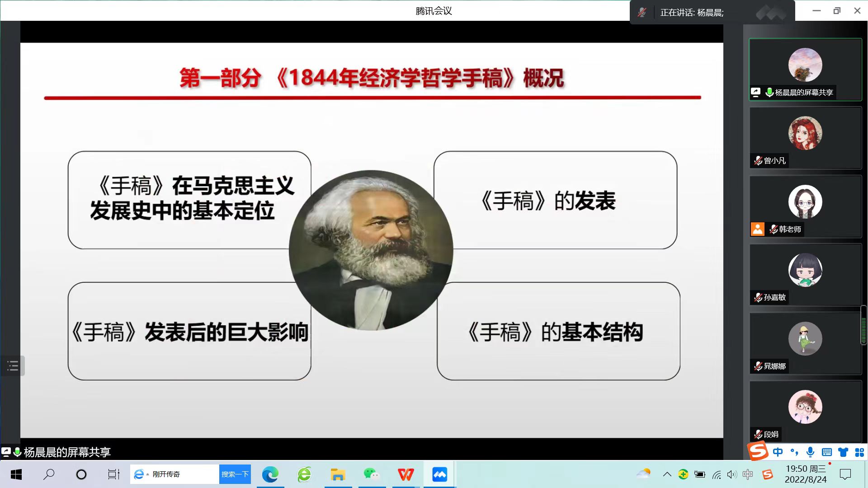Select 杨晨晨的屏幕共享 participant thumbnail
Screen dimensions: 868x488
(805, 69)
